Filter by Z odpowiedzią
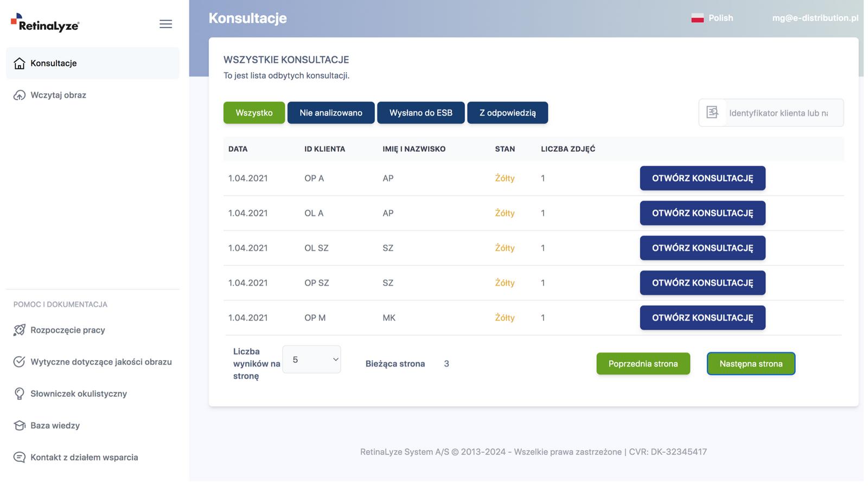 click(x=507, y=113)
